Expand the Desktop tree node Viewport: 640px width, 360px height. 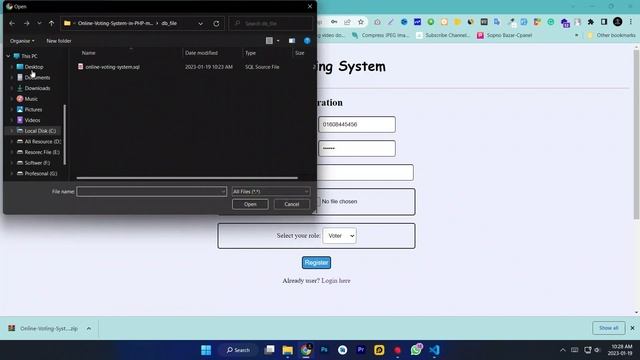[x=11, y=67]
